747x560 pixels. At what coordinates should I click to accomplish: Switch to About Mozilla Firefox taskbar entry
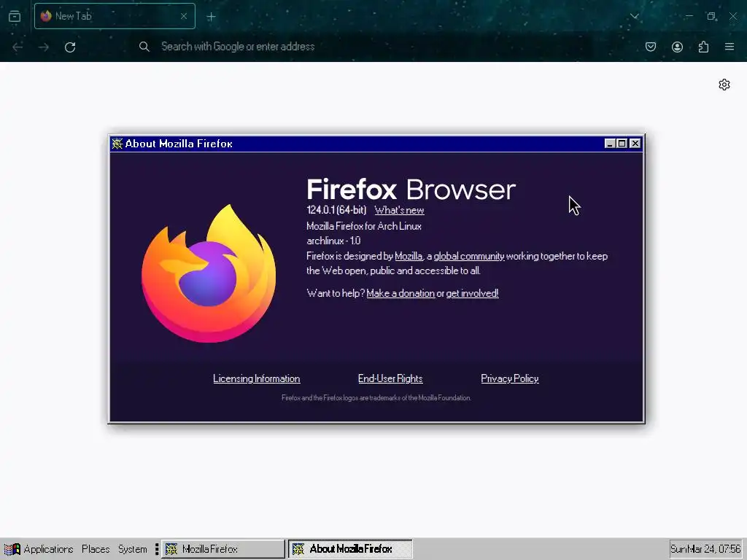[350, 549]
